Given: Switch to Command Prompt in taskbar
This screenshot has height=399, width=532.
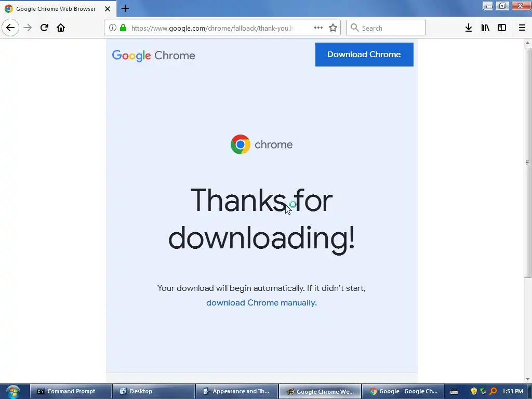Looking at the screenshot, I should (x=71, y=391).
